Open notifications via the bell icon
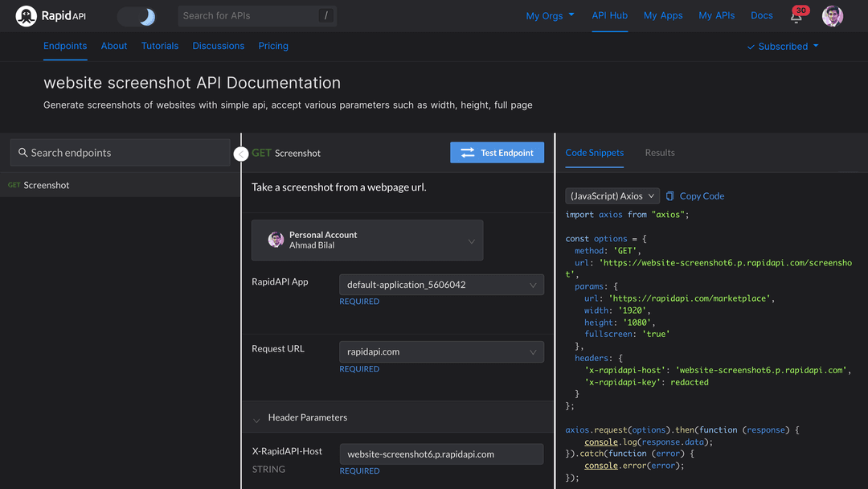This screenshot has height=489, width=868. [x=795, y=16]
